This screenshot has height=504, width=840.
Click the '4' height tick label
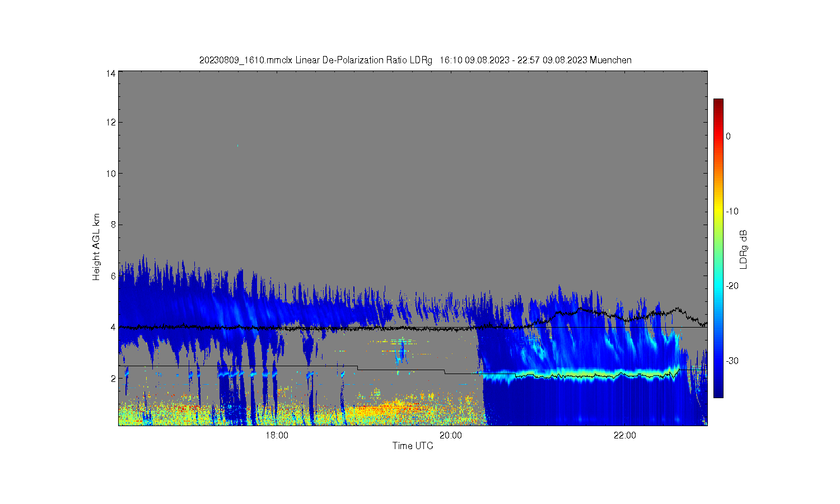(x=113, y=327)
